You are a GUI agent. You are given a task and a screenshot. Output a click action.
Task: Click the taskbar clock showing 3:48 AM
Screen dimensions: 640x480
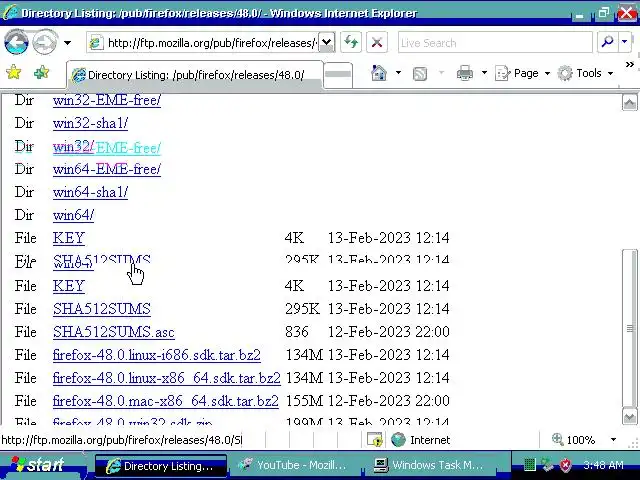pyautogui.click(x=603, y=465)
